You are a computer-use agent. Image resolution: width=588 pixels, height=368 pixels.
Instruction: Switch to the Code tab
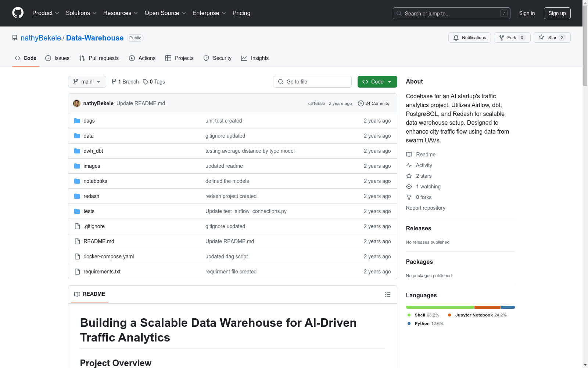(26, 58)
